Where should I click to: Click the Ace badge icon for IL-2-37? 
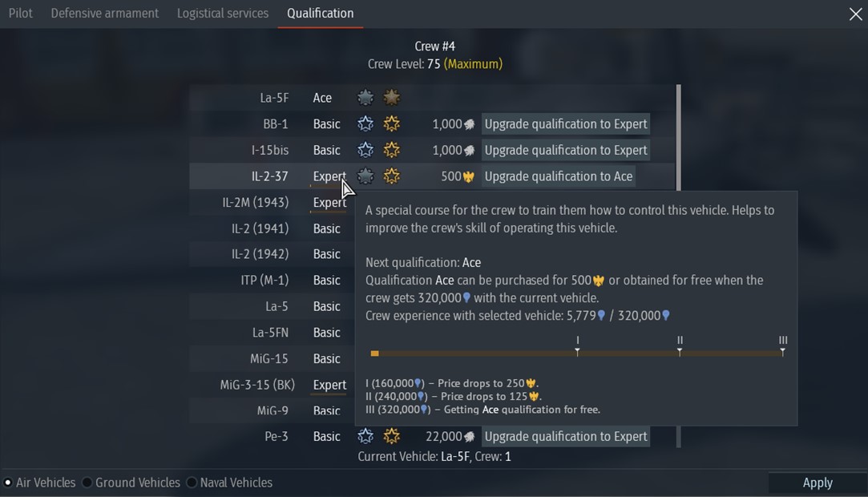pyautogui.click(x=392, y=176)
